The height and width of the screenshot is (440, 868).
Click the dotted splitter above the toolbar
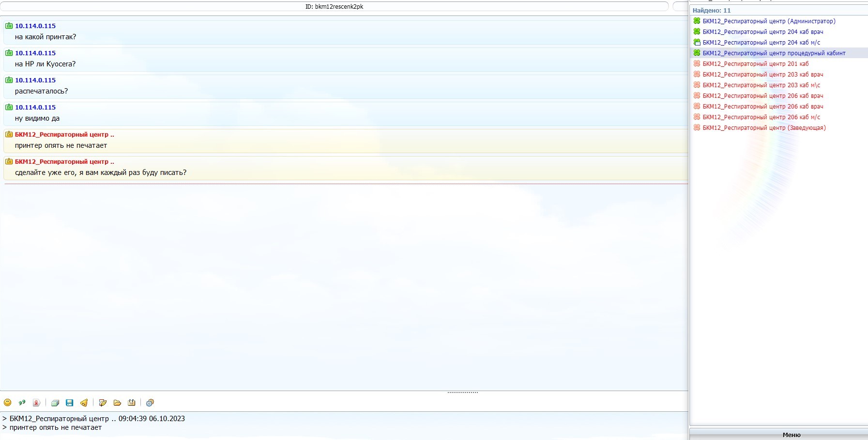[x=462, y=393]
